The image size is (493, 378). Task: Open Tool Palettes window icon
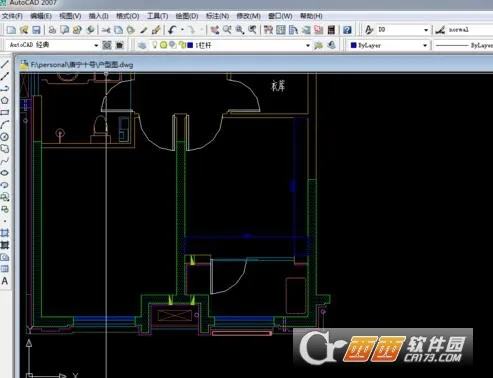tap(293, 30)
